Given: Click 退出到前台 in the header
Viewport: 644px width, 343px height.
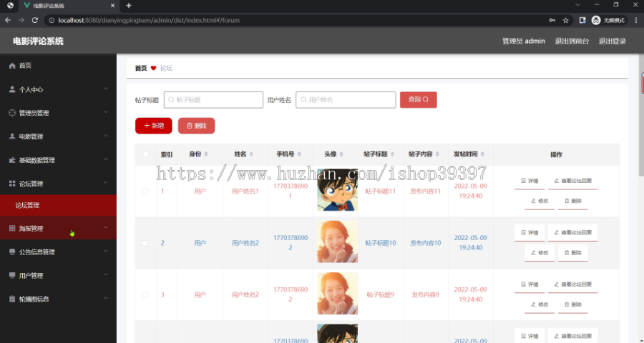Looking at the screenshot, I should pos(572,41).
